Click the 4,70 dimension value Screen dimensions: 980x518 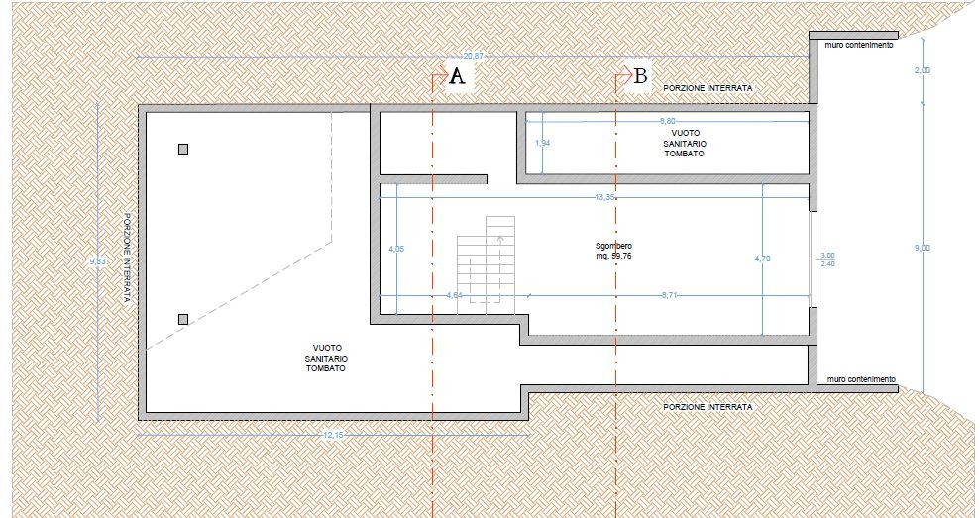coord(763,259)
